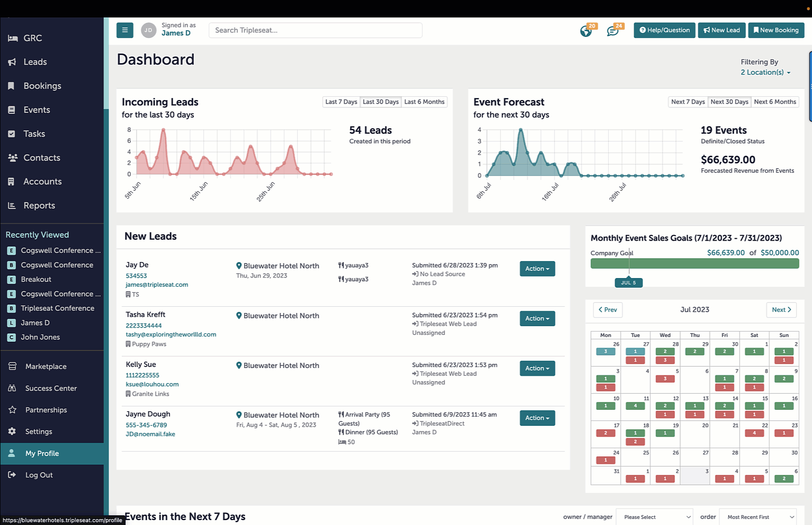Screen dimensions: 812x525
Task: Open the owner/manager Please Select dropdown
Action: coord(654,517)
